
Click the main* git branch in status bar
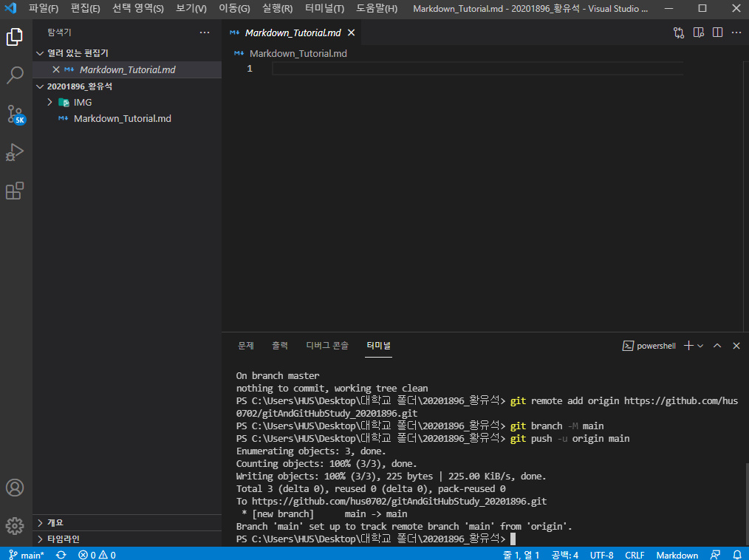(x=27, y=555)
